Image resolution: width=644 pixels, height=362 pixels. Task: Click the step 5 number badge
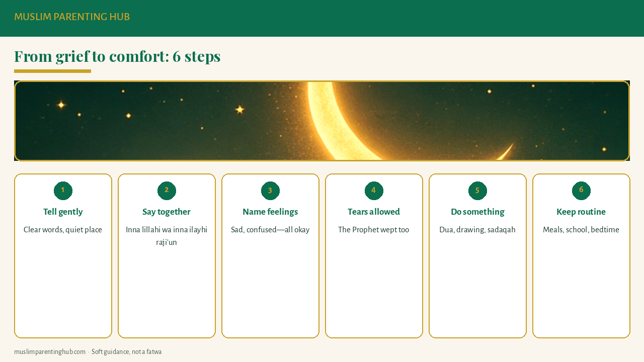pyautogui.click(x=477, y=191)
